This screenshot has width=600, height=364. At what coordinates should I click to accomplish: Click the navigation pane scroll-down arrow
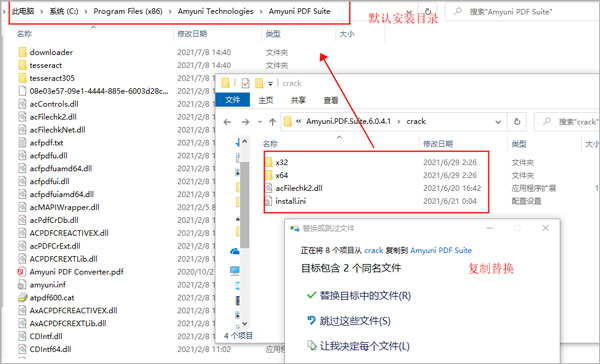coord(245,323)
